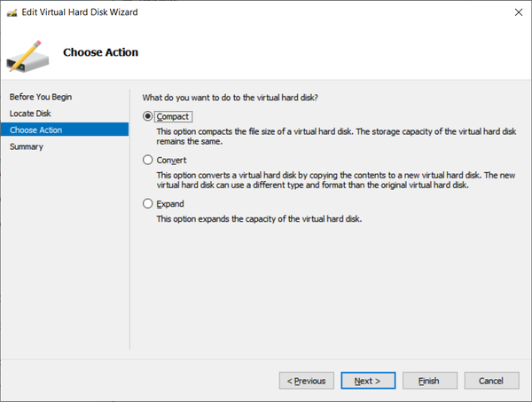Go to the Before You Begin step

click(x=41, y=97)
